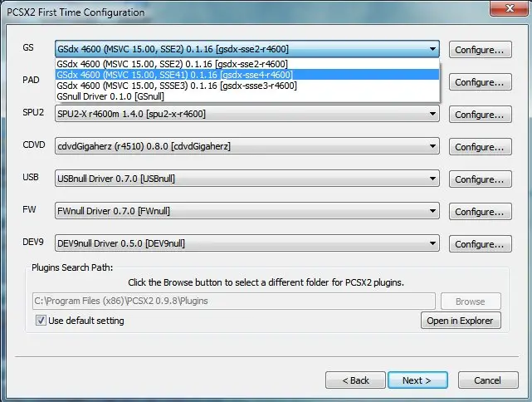Open the SPU2 plugin dropdown
The image size is (532, 402).
pyautogui.click(x=432, y=115)
